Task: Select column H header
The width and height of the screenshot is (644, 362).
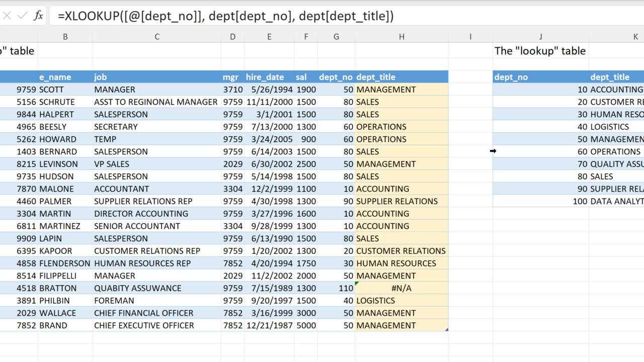Action: tap(401, 36)
